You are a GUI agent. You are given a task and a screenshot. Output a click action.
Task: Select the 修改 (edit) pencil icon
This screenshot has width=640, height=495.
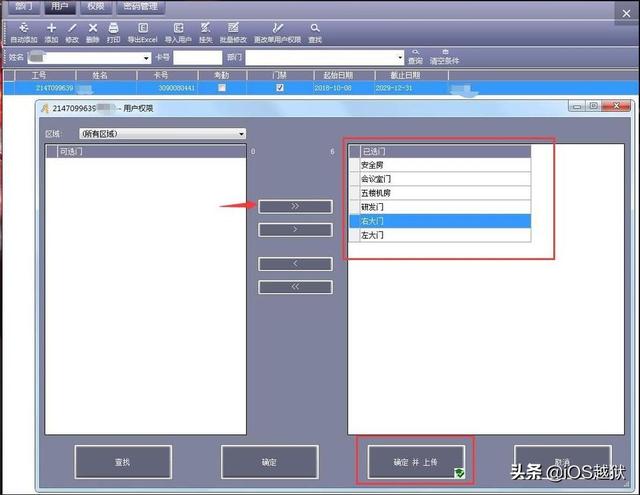(72, 28)
